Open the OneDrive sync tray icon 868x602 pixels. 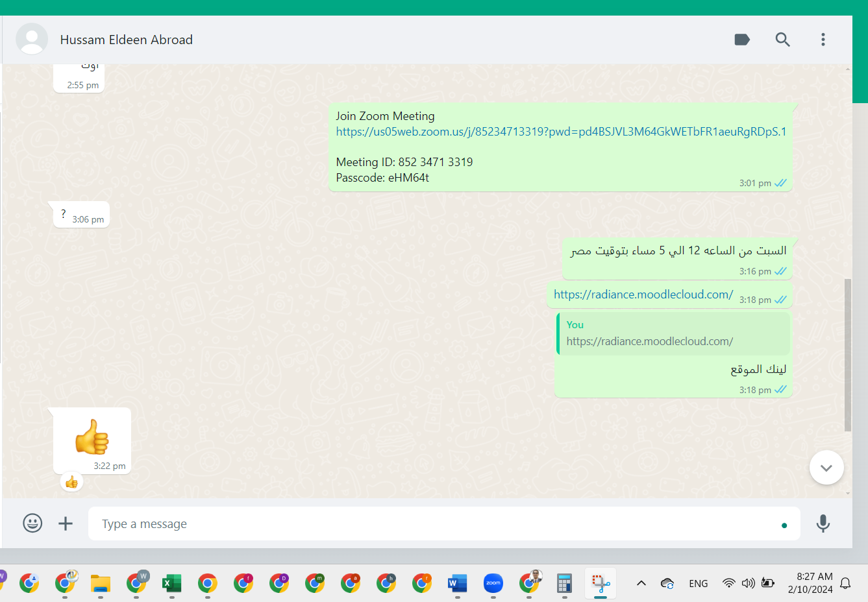667,583
